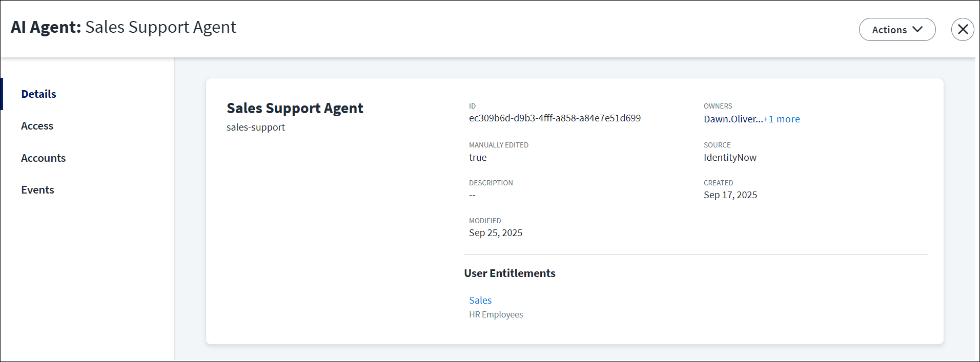
Task: Click the Manually Edited true value
Action: click(478, 158)
